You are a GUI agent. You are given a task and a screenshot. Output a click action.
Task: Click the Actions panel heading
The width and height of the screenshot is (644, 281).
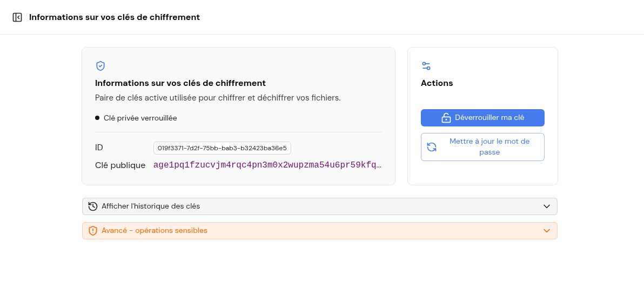point(437,83)
